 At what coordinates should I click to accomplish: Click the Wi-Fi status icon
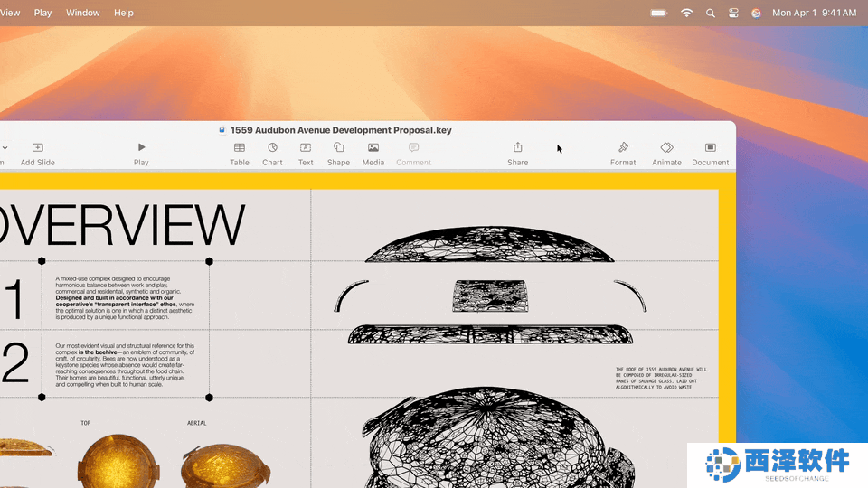click(686, 13)
